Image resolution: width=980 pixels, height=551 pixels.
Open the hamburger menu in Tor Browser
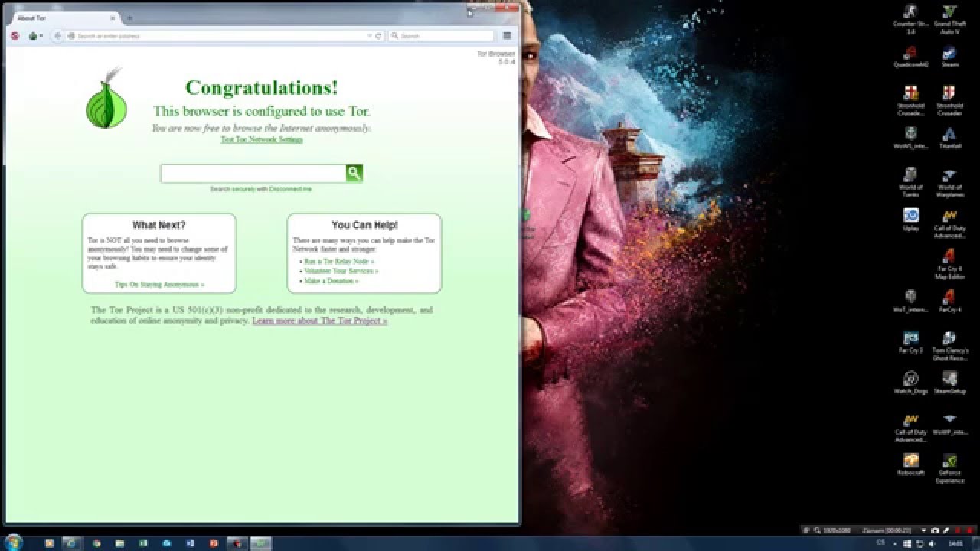coord(507,36)
